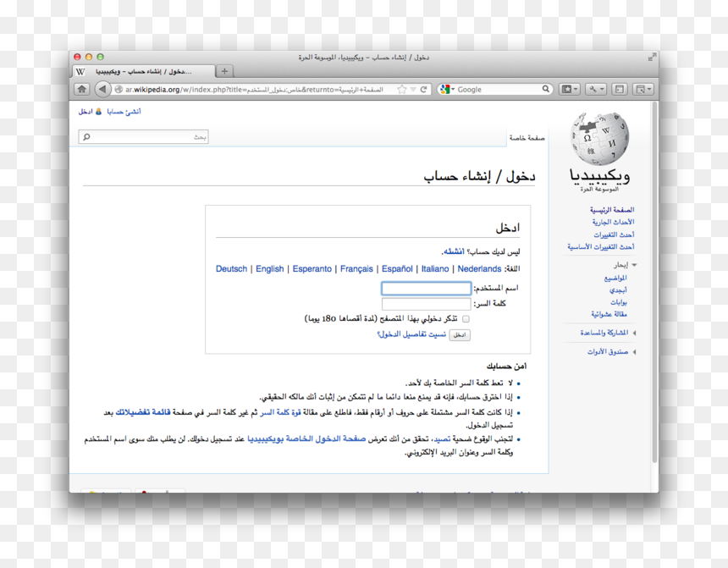Enter full screen via window corner arrows

[652, 57]
